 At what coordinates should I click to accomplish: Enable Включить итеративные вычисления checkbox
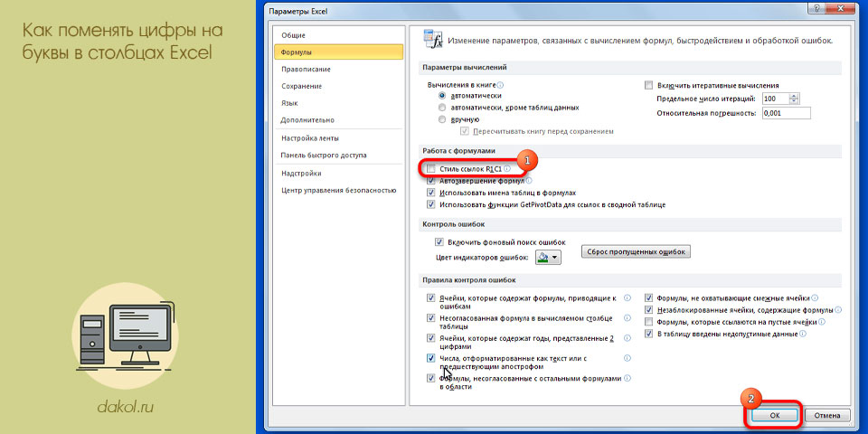[649, 85]
